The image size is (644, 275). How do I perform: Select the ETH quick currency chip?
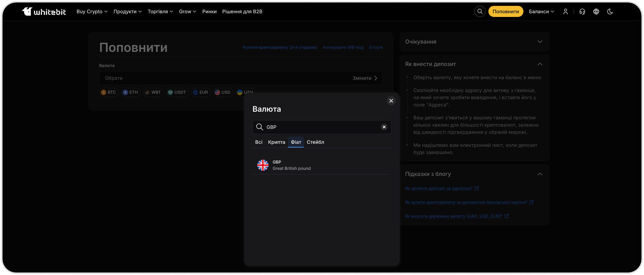[x=130, y=92]
